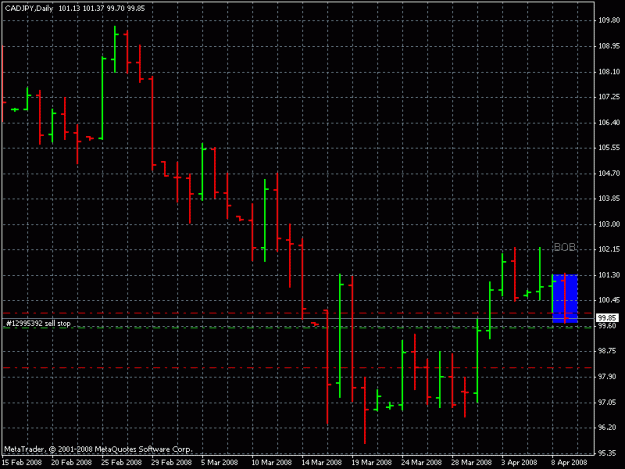The width and height of the screenshot is (625, 469).
Task: Click the 5 Mar 2008 date label
Action: click(220, 462)
